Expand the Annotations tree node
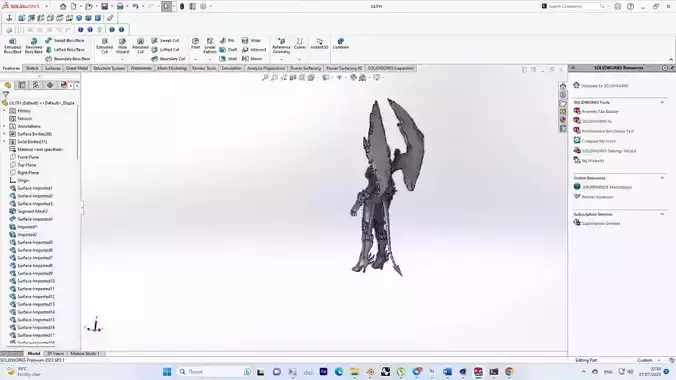 tap(4, 126)
